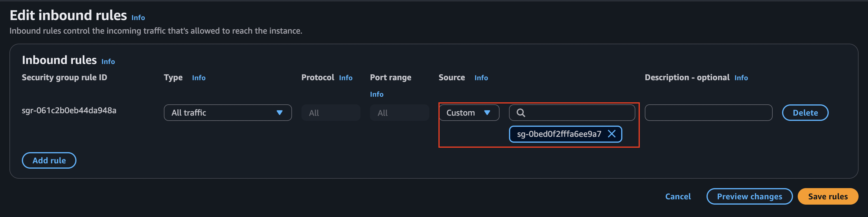Screen dimensions: 868x217
Task: Show Info for the Source column
Action: (481, 78)
